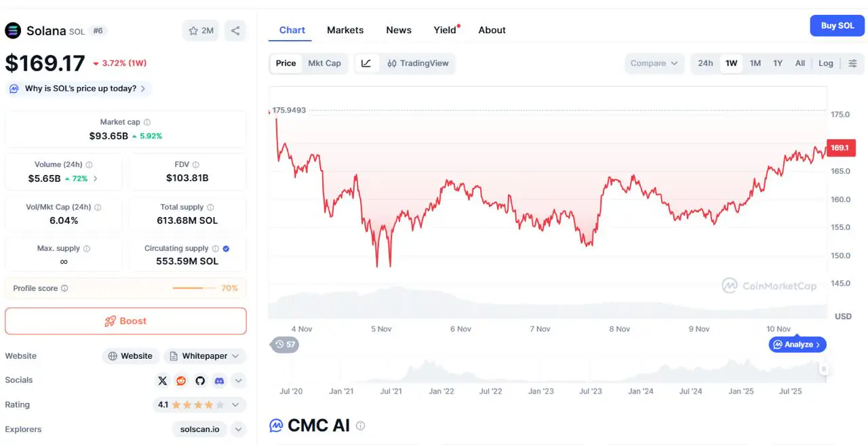
Task: Select the 24h time range
Action: (705, 63)
